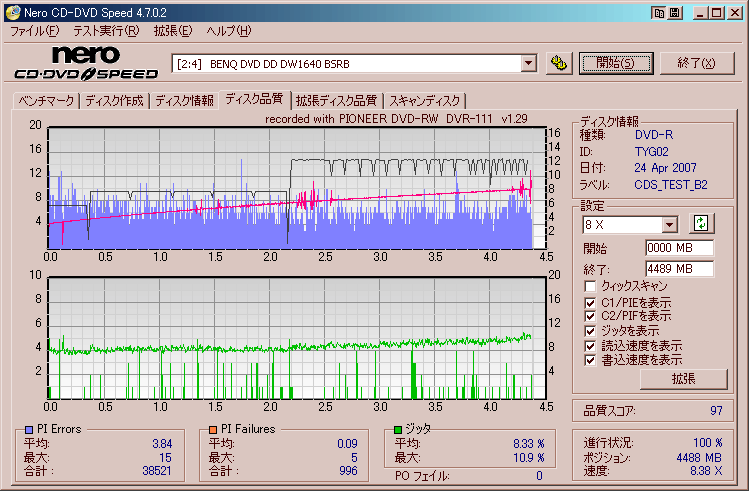Click the copy screenshot icon in title bar
Screen dimensions: 749x491
[x=659, y=13]
